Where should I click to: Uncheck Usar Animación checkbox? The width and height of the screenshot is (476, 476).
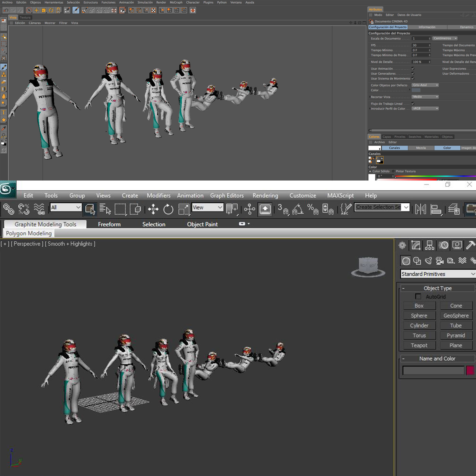click(x=413, y=69)
